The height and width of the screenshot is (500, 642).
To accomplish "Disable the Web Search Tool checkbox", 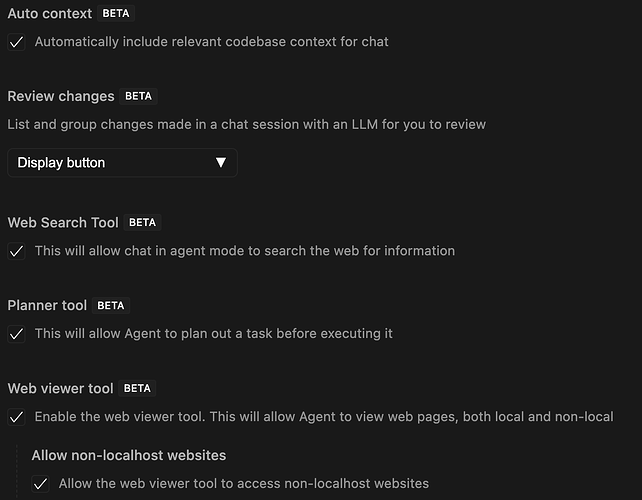I will (16, 251).
